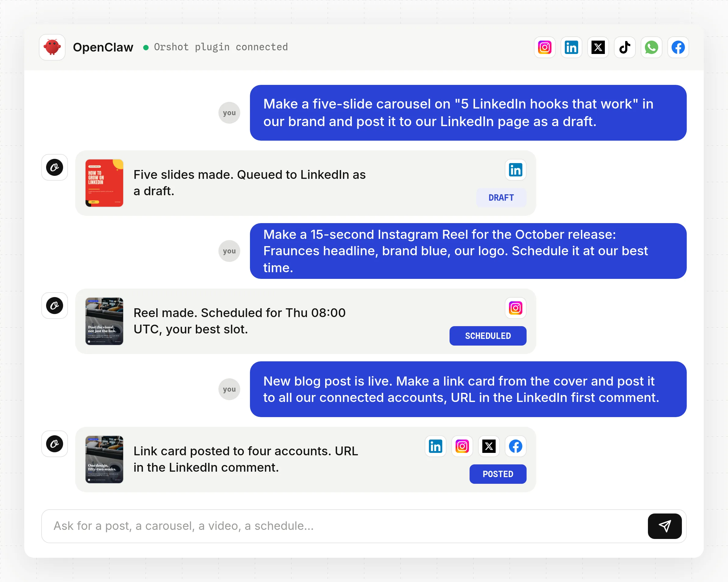728x582 pixels.
Task: Open the Facebook account icon in header
Action: [x=678, y=47]
